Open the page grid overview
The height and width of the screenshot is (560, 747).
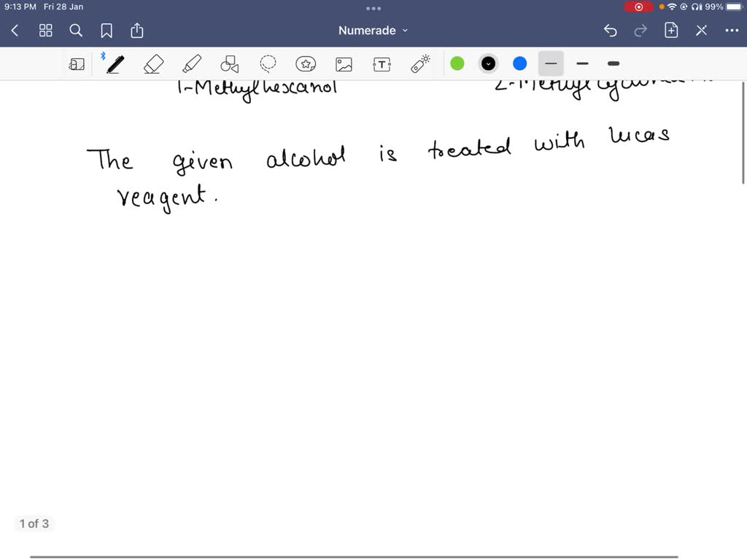[45, 31]
